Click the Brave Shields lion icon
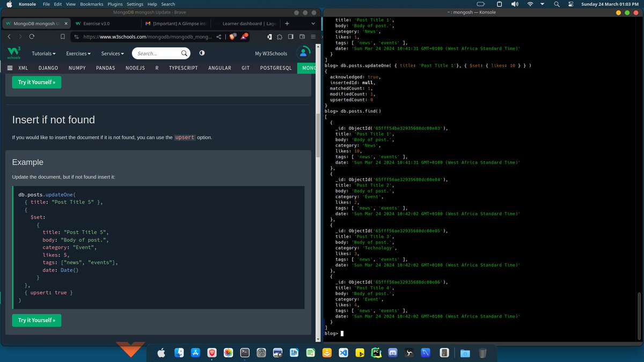The width and height of the screenshot is (644, 362). point(232,36)
